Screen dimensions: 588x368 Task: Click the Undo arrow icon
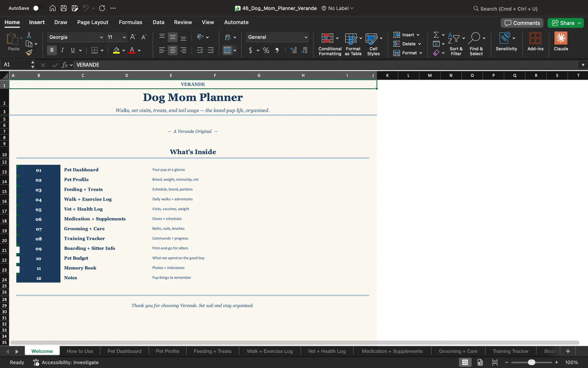pos(86,8)
